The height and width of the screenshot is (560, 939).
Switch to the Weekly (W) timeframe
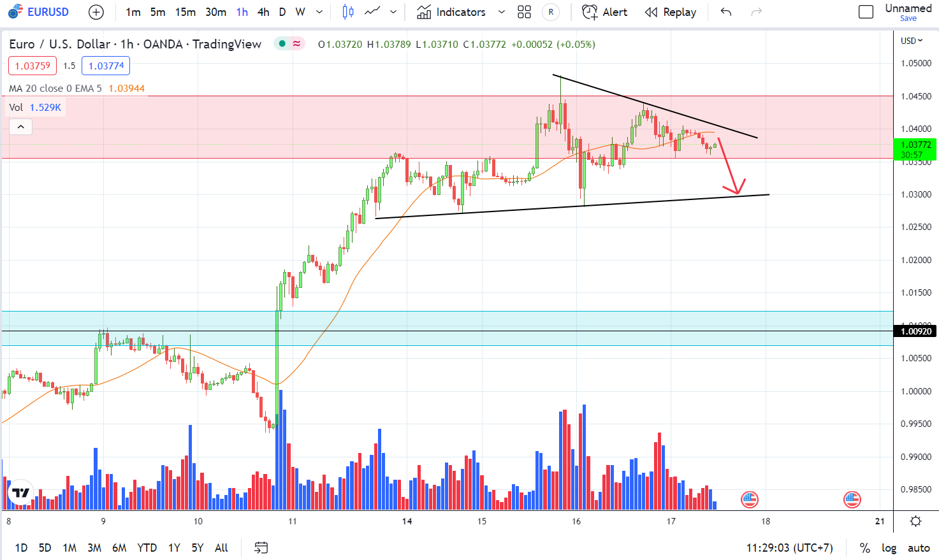300,11
